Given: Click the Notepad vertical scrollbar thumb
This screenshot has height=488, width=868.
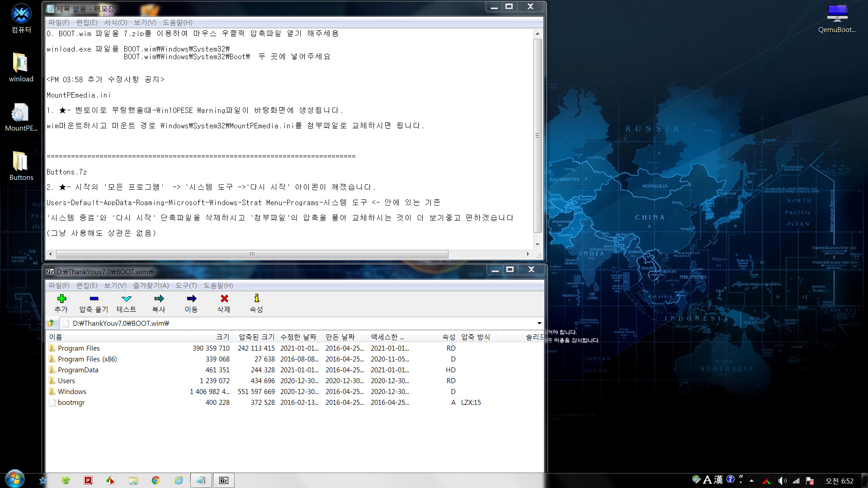Looking at the screenshot, I should click(x=537, y=136).
